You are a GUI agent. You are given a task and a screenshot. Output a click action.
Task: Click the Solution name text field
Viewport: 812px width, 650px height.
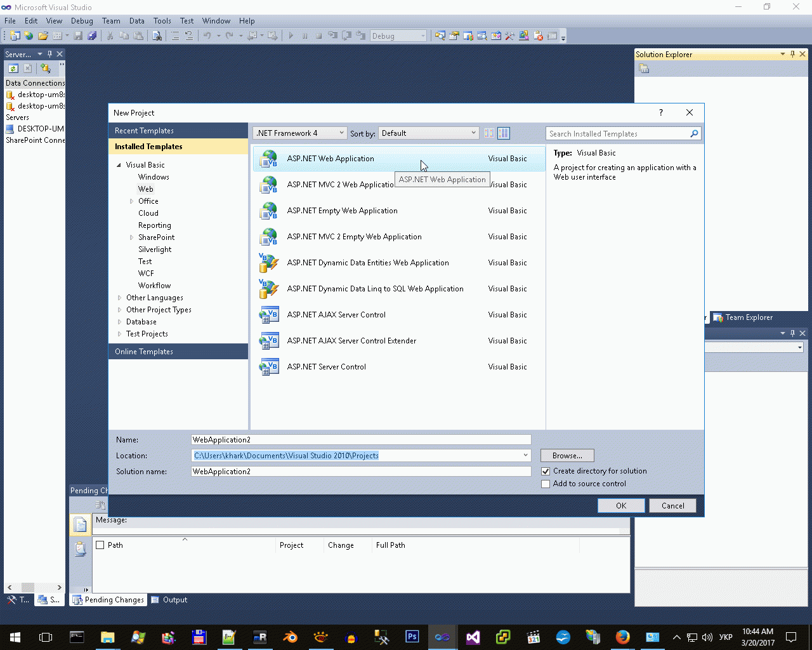point(361,472)
